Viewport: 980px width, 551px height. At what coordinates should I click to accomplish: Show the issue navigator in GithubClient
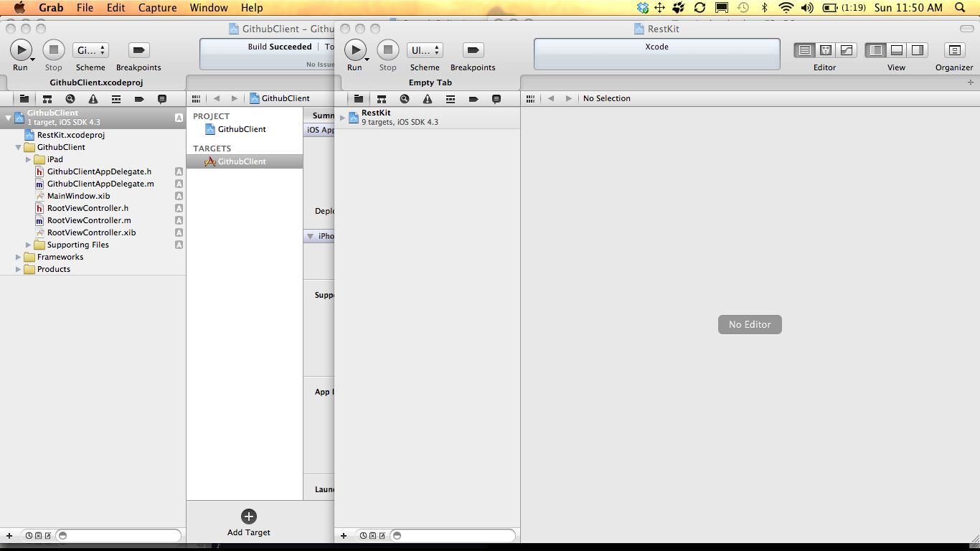pos(93,99)
